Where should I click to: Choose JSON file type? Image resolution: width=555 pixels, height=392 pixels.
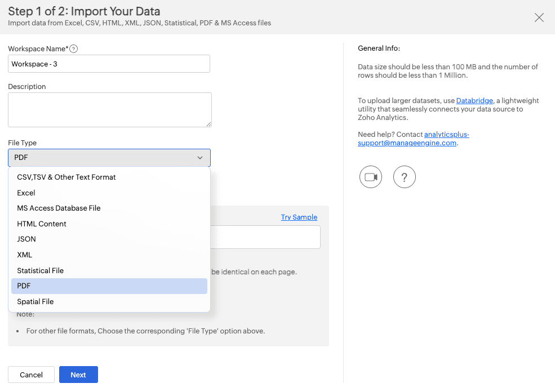109,239
